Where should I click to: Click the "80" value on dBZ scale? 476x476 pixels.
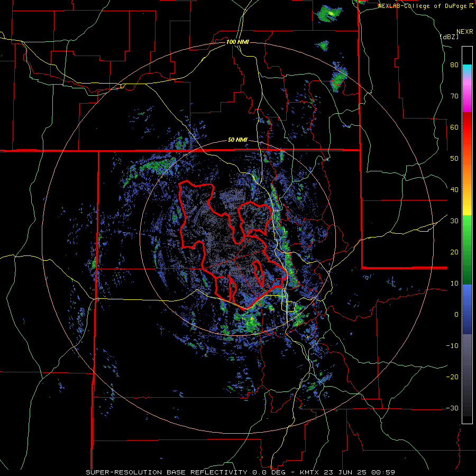pyautogui.click(x=454, y=65)
